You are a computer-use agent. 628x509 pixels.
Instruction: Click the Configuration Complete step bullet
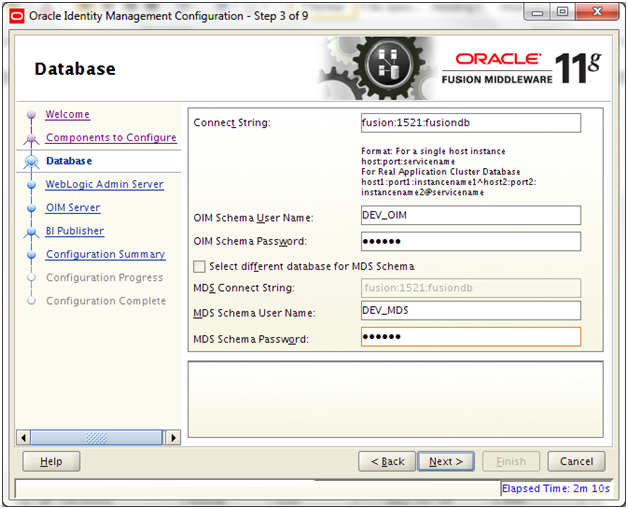(31, 301)
